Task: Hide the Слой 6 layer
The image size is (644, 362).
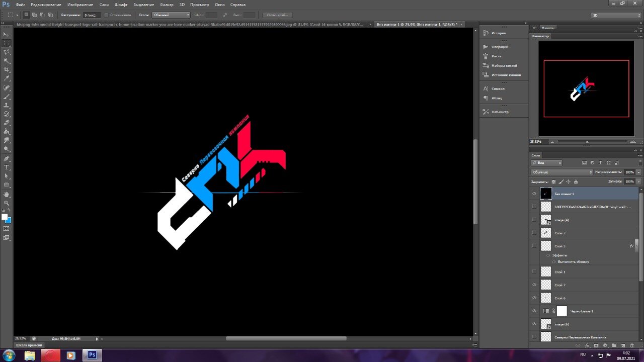Action: (x=534, y=298)
